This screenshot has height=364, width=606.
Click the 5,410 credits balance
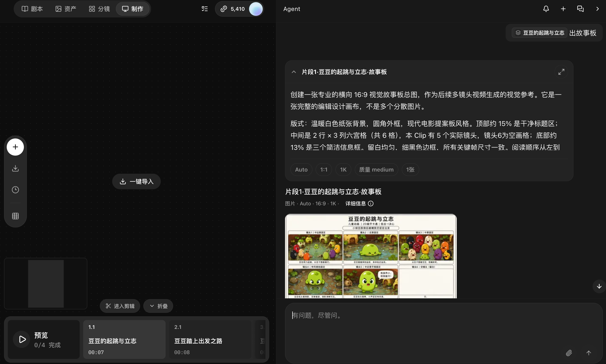click(x=232, y=9)
